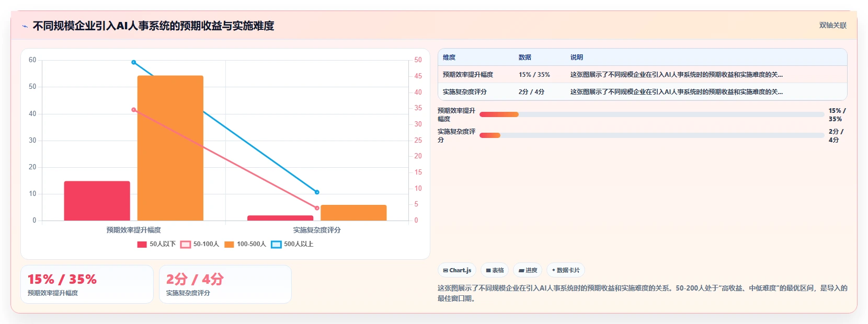Click the 2分 / 4分 data card

225,284
